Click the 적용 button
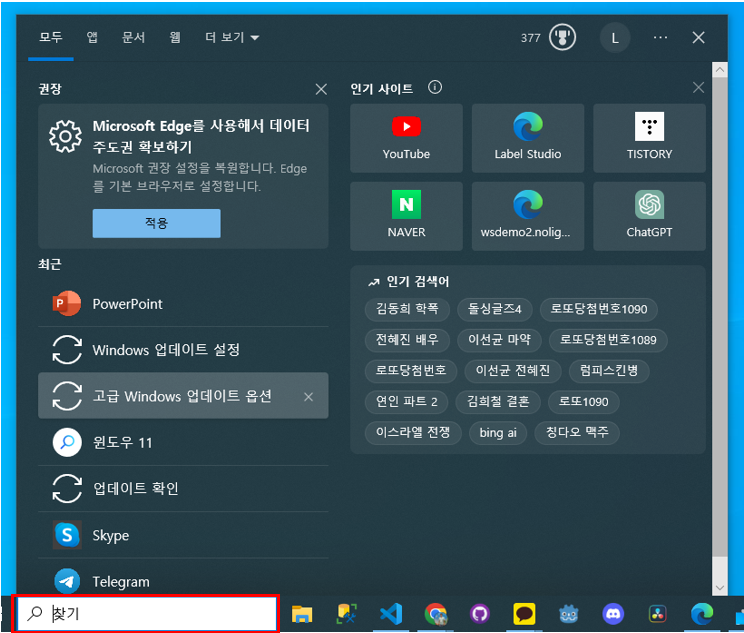 point(157,223)
